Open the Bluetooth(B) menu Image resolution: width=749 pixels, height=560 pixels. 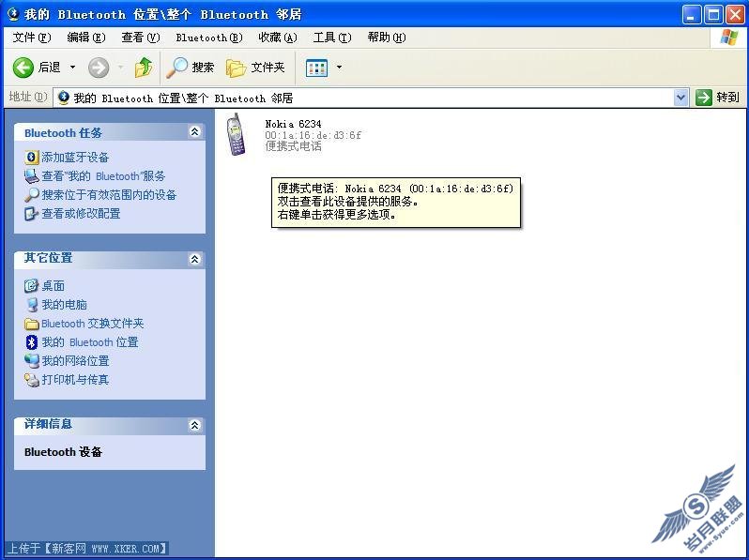point(209,38)
